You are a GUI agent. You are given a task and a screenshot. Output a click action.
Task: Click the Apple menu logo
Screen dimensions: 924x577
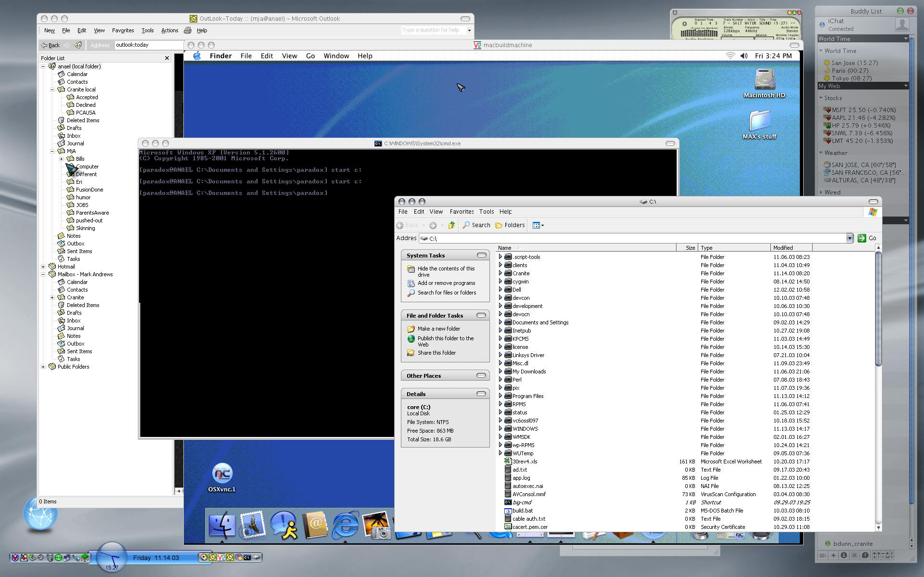click(x=197, y=56)
